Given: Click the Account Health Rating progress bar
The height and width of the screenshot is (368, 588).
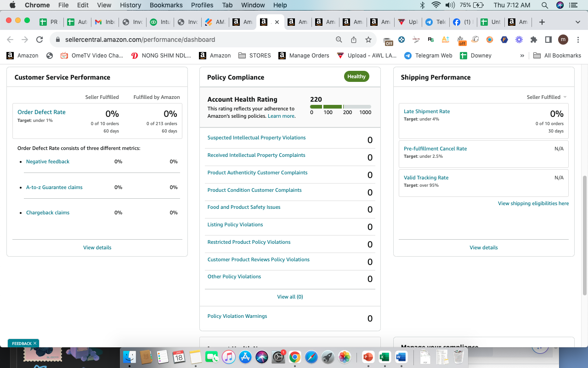Looking at the screenshot, I should click(340, 107).
